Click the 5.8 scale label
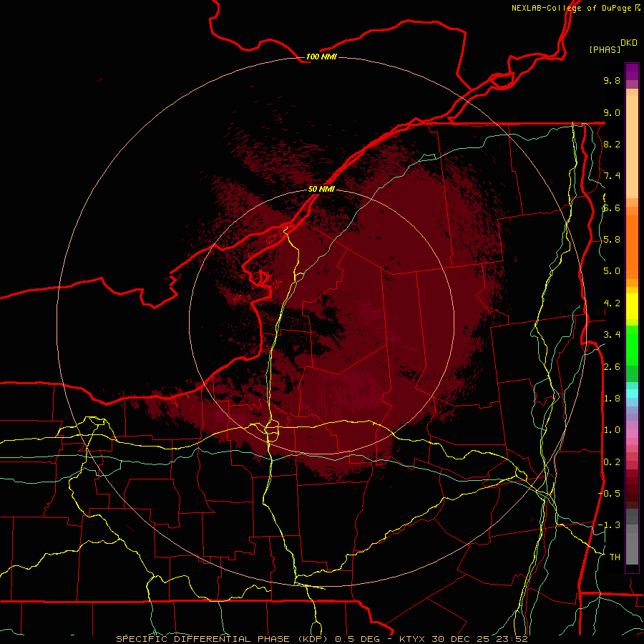644x644 pixels. click(612, 240)
